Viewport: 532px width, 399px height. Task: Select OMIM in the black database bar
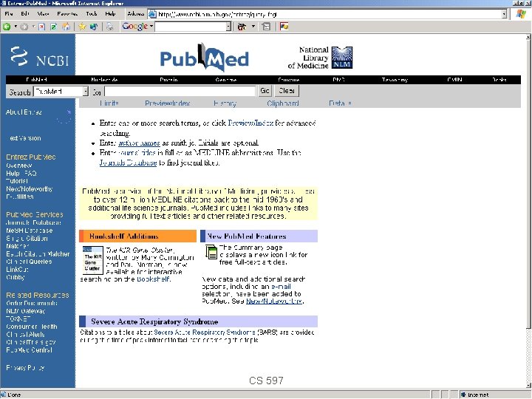pos(454,80)
